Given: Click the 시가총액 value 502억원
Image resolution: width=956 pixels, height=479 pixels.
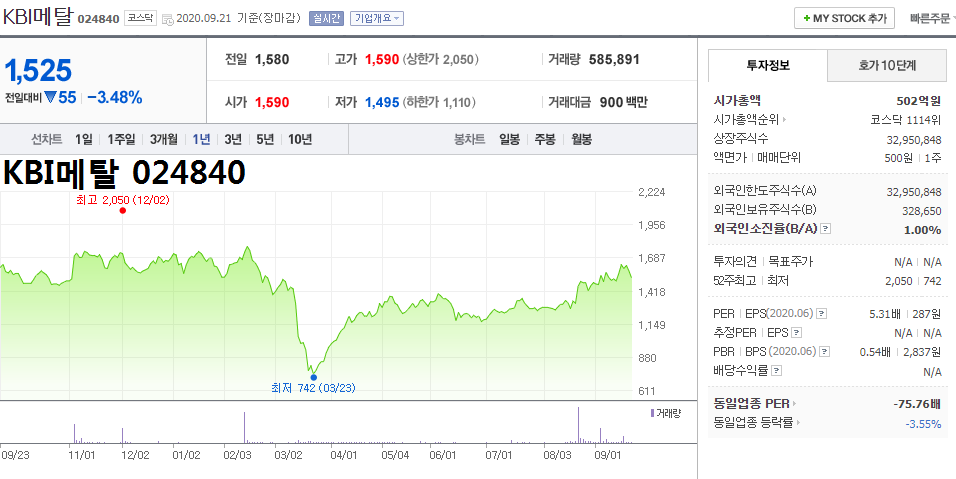Looking at the screenshot, I should pos(919,101).
